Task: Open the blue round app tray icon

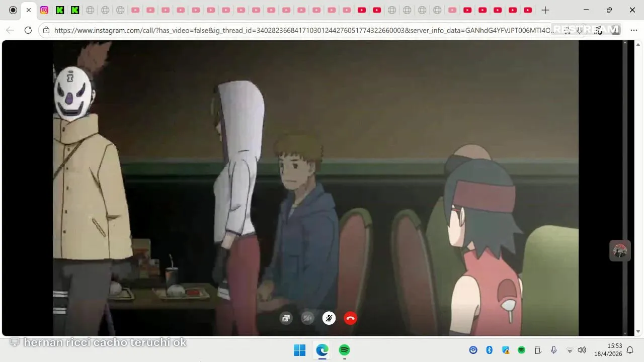Action: pyautogui.click(x=473, y=350)
